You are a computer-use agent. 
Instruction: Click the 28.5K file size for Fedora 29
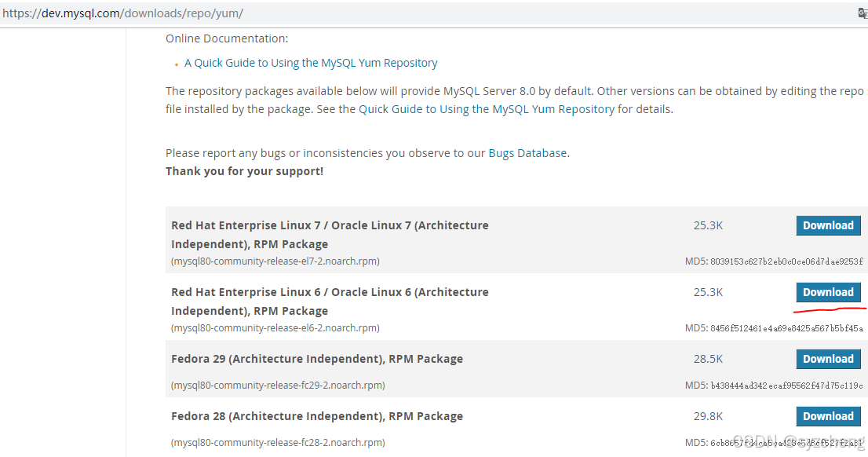pos(708,359)
